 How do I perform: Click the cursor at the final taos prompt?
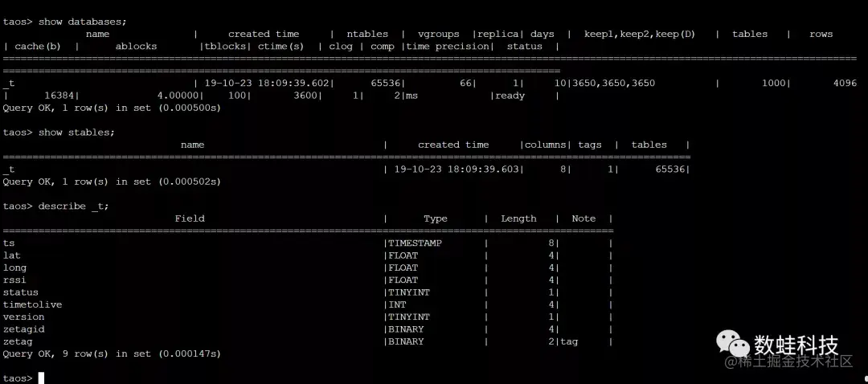click(41, 378)
